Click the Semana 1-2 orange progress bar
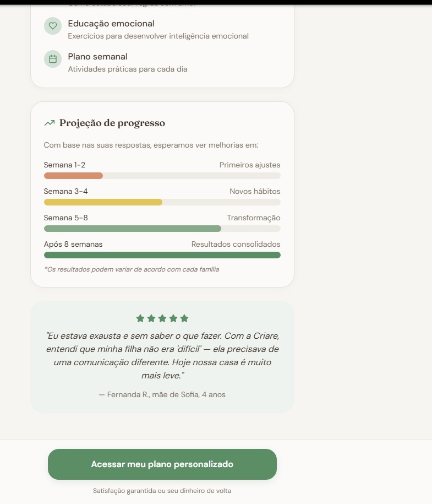 [x=73, y=176]
